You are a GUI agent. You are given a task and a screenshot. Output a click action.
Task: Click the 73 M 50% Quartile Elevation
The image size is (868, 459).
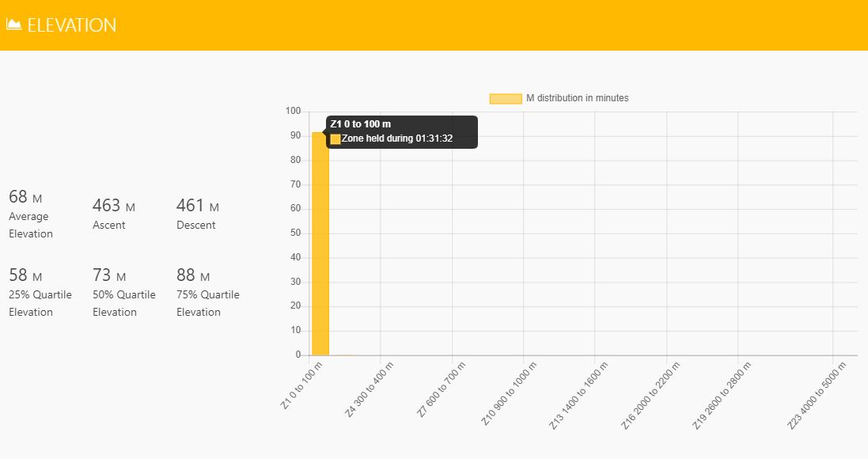tap(124, 292)
